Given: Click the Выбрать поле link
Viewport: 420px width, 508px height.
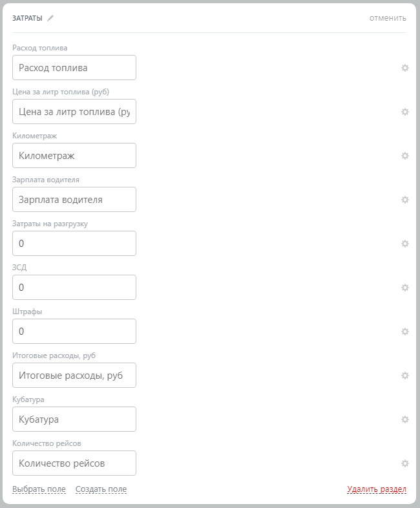Looking at the screenshot, I should pyautogui.click(x=39, y=489).
